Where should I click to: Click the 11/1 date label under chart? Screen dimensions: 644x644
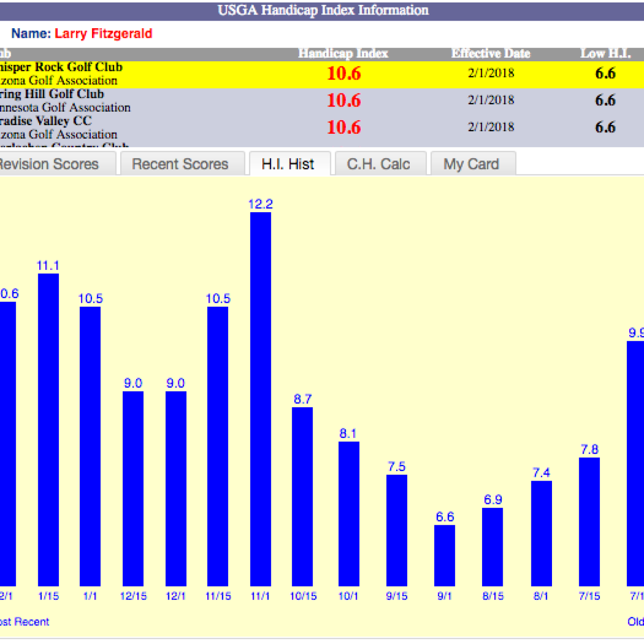tap(260, 596)
